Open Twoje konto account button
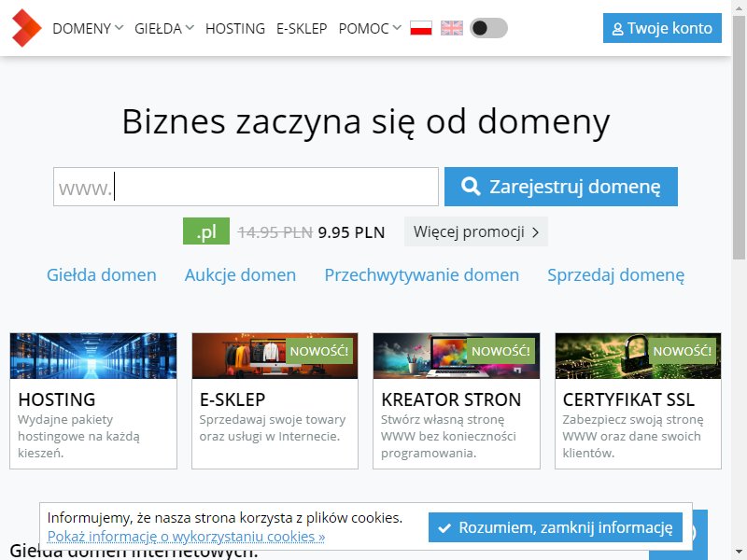Viewport: 747px width, 560px height. pos(662,28)
